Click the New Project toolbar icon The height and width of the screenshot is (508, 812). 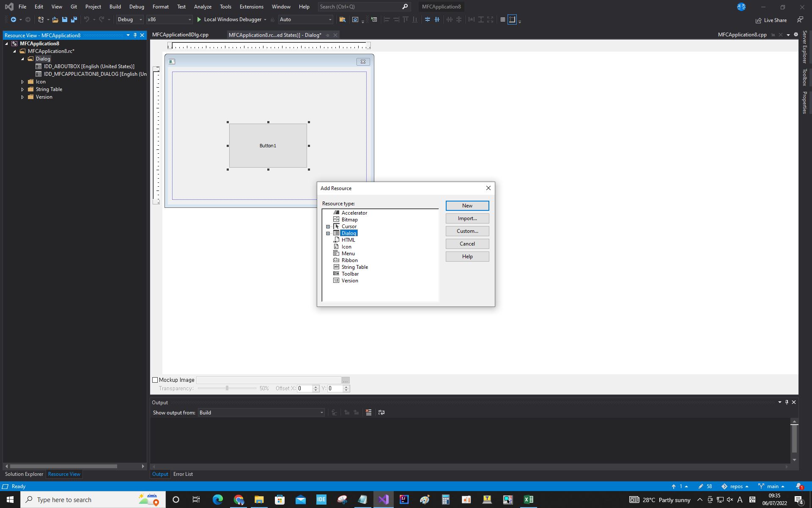[41, 19]
